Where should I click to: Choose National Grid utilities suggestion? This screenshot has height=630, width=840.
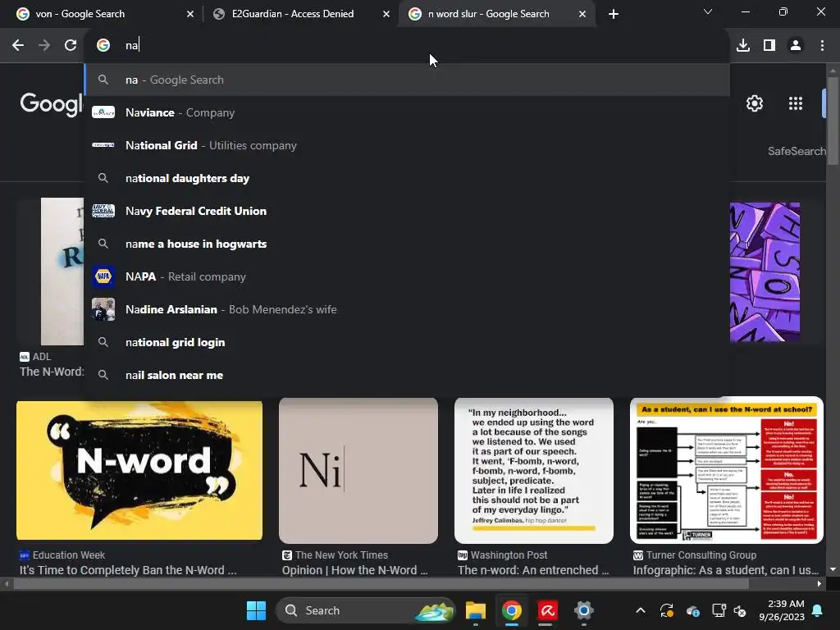click(x=407, y=145)
